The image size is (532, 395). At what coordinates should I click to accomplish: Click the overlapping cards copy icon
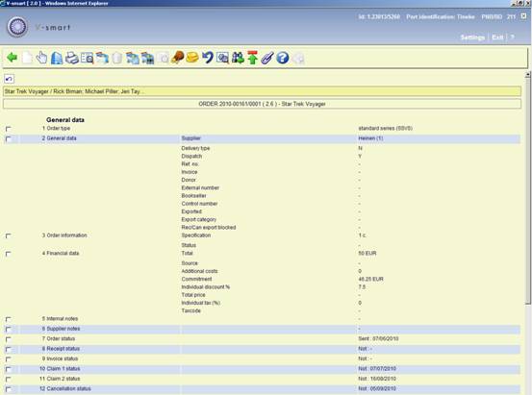pos(102,58)
